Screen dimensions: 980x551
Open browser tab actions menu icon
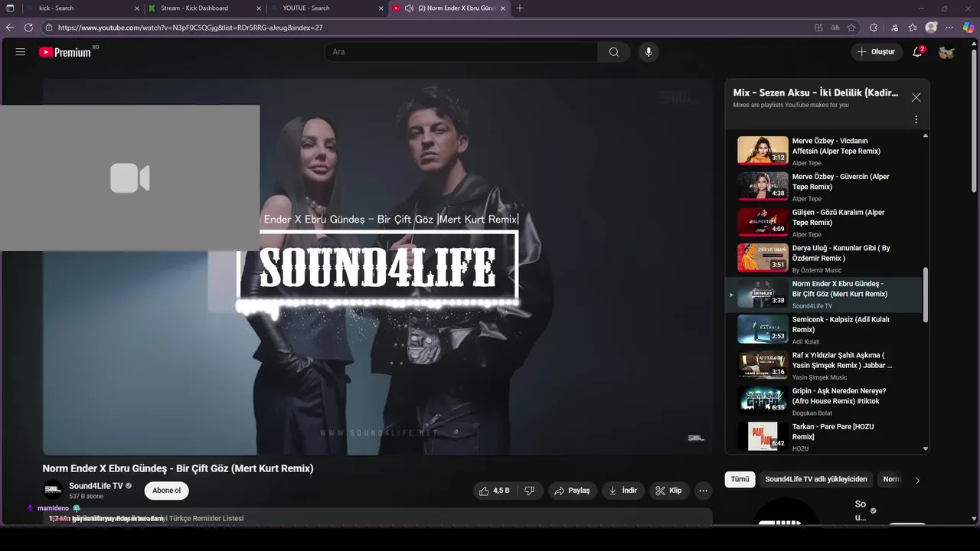[x=10, y=8]
